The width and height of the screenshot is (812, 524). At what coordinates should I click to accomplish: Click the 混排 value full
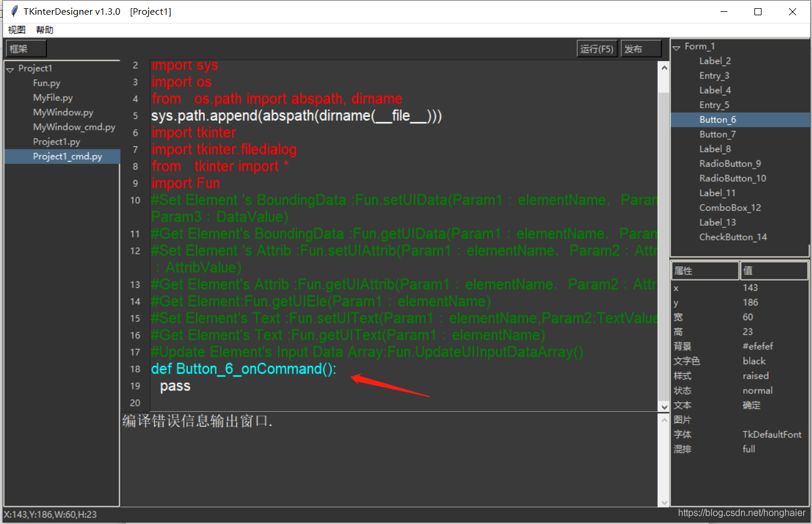(749, 449)
